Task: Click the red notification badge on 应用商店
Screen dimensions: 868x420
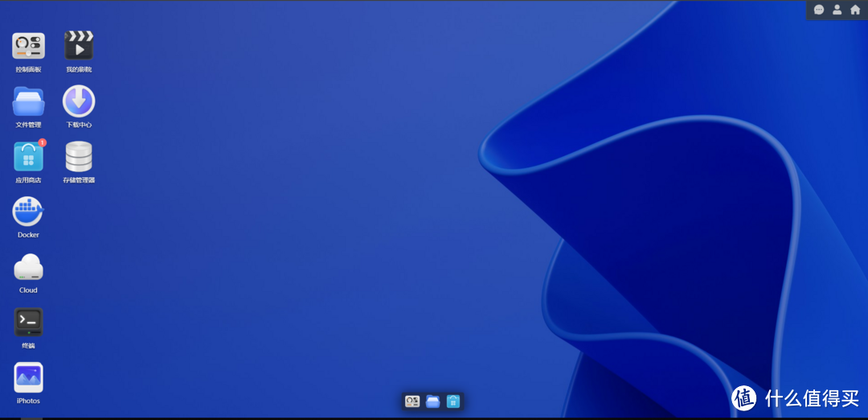Action: pyautogui.click(x=43, y=142)
